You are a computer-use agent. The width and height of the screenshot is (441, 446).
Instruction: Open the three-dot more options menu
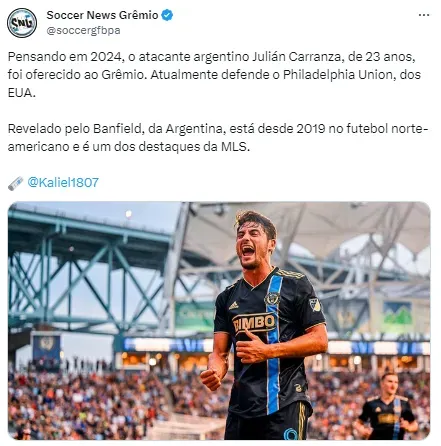(424, 15)
